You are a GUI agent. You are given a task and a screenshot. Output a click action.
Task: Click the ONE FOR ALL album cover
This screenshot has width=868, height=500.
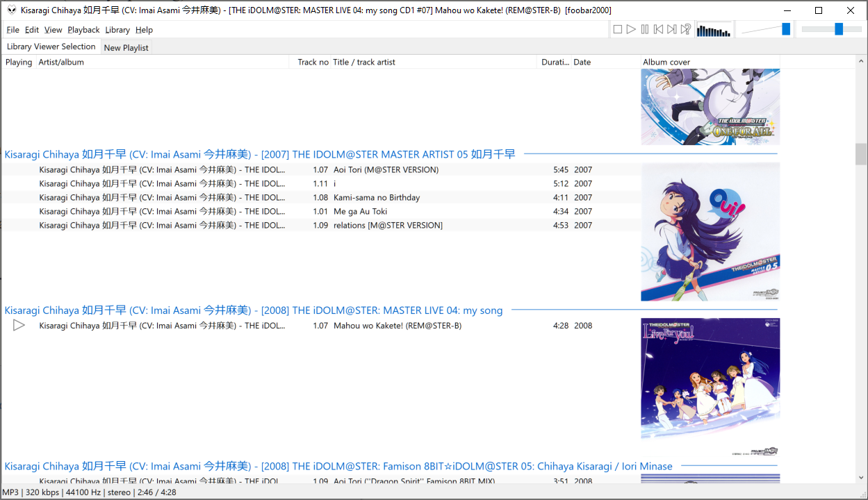pos(710,106)
